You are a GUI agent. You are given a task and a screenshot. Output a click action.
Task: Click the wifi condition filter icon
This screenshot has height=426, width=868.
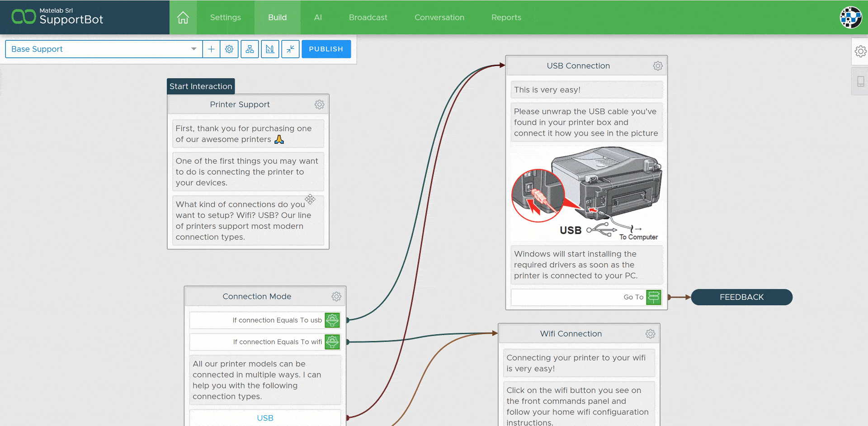click(332, 342)
